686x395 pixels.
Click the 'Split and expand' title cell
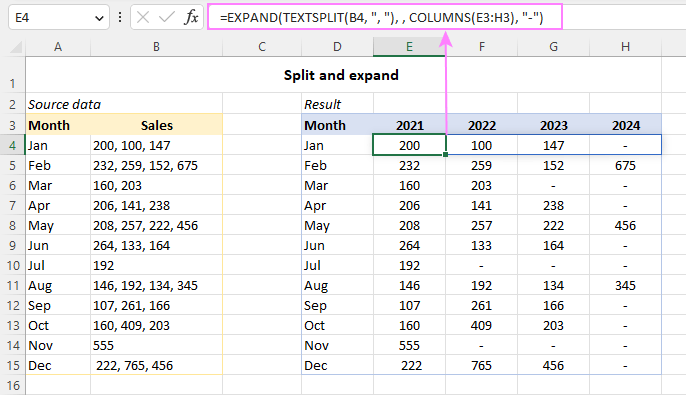(x=341, y=75)
